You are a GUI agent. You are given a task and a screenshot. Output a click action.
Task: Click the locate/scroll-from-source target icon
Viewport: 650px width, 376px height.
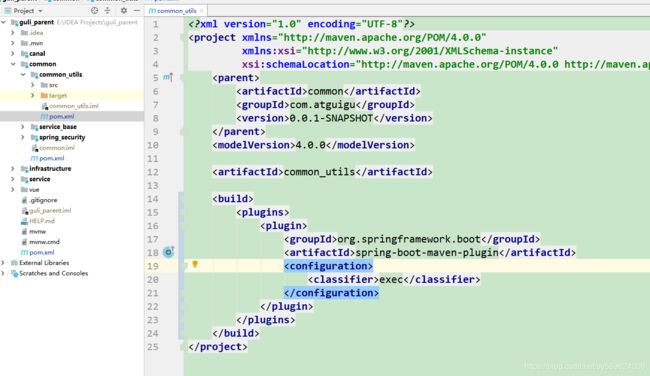point(95,10)
